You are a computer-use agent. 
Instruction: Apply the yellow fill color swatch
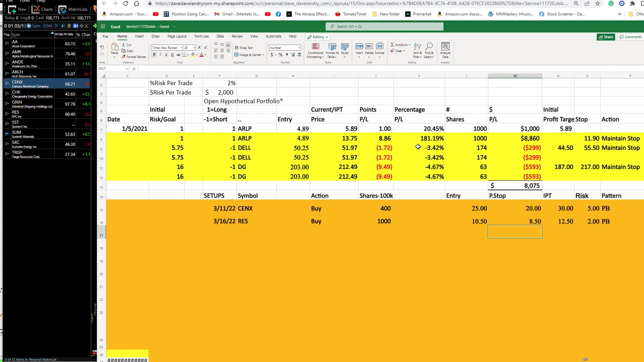(193, 55)
